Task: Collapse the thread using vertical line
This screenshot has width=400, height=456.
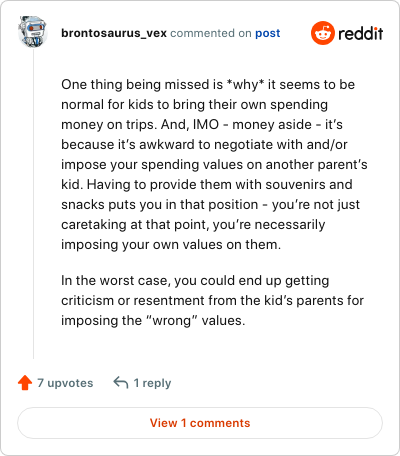Action: click(x=33, y=203)
